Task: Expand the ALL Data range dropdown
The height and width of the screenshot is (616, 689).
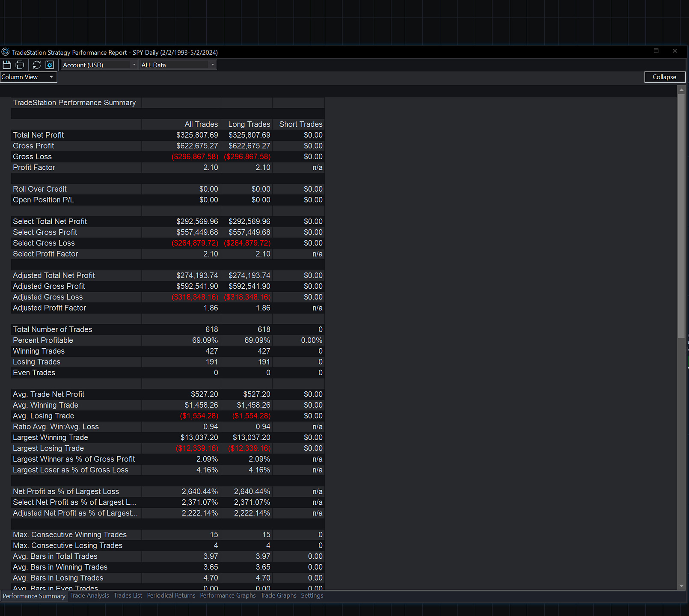Action: click(x=178, y=65)
